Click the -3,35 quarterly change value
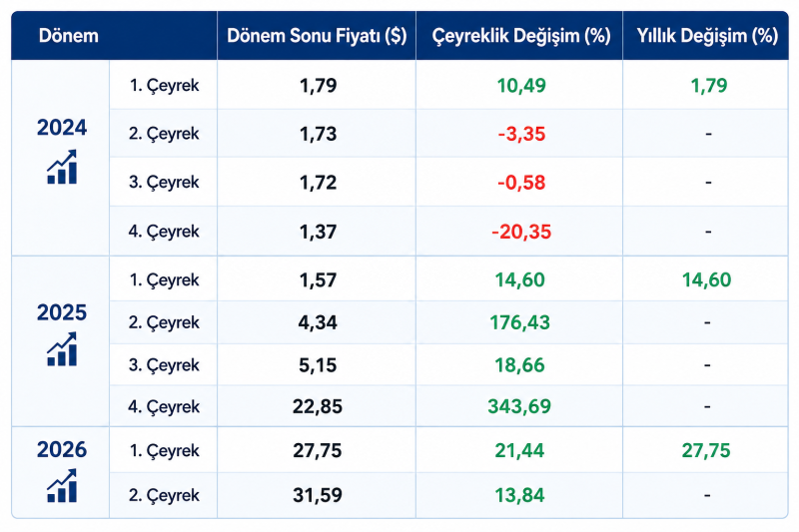 tap(521, 134)
